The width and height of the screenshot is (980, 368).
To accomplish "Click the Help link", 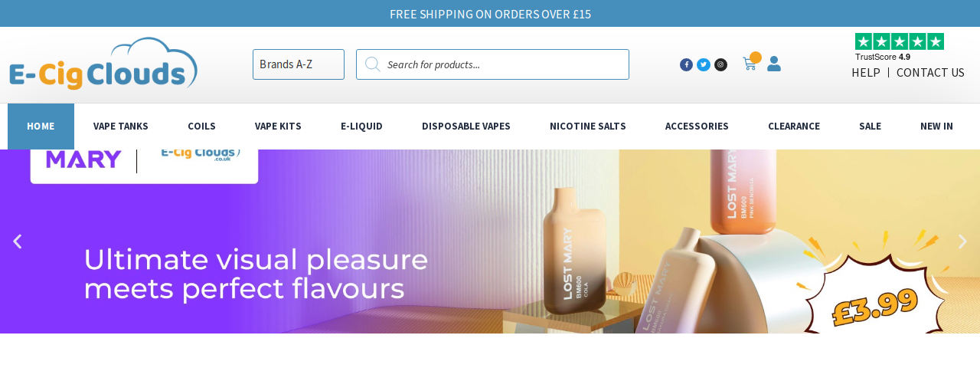I will [x=866, y=73].
